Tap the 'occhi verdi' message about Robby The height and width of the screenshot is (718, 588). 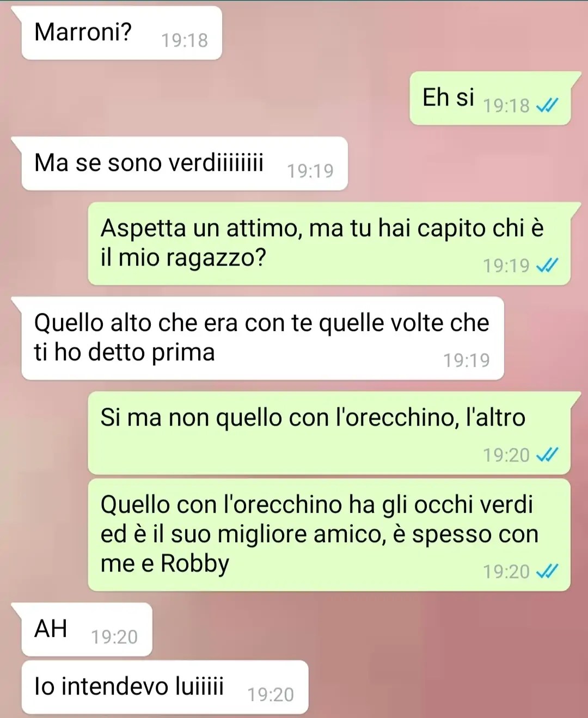pyautogui.click(x=329, y=535)
